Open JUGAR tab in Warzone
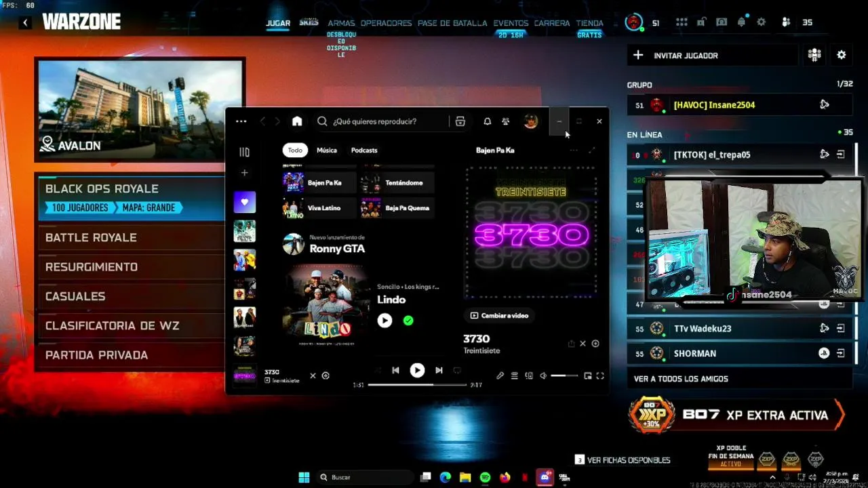This screenshot has height=488, width=868. pyautogui.click(x=278, y=23)
